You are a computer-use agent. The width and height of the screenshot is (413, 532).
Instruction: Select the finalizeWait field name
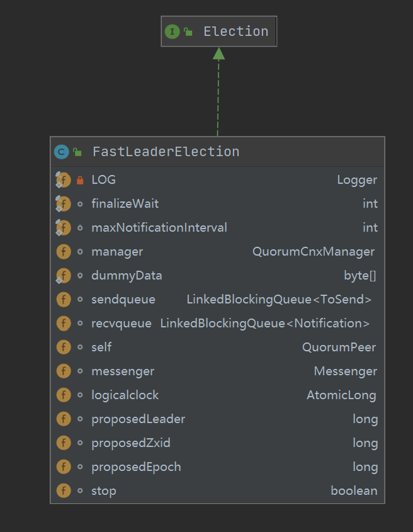[125, 203]
